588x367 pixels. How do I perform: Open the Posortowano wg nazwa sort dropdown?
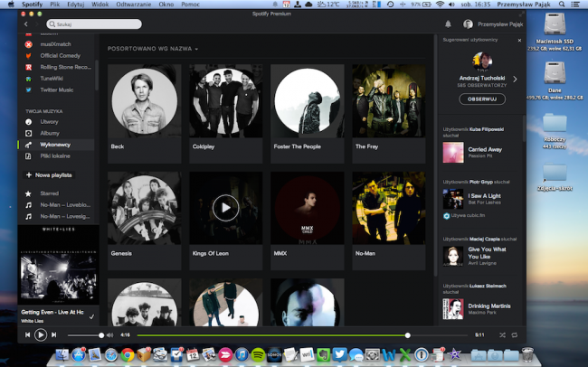(153, 49)
